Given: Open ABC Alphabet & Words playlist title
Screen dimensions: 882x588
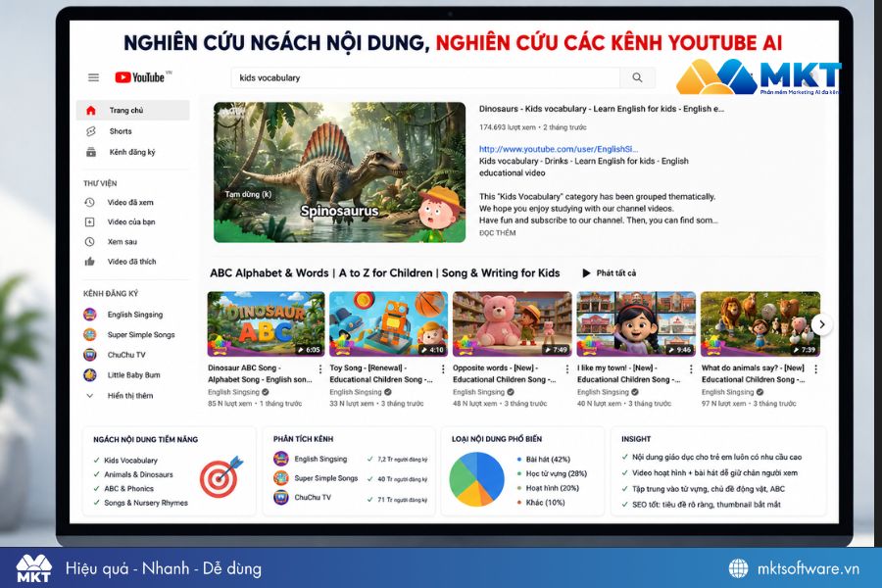Looking at the screenshot, I should click(385, 272).
